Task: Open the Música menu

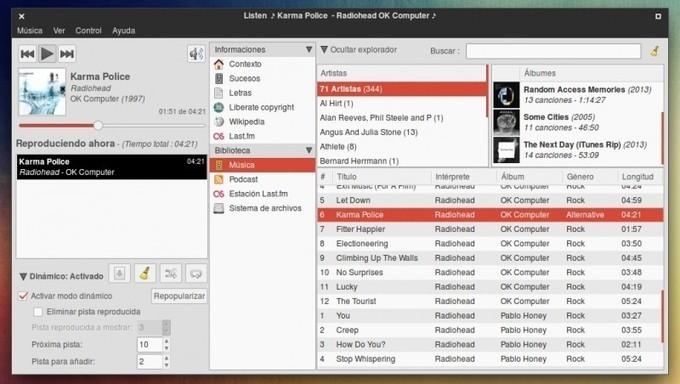Action: (x=29, y=31)
